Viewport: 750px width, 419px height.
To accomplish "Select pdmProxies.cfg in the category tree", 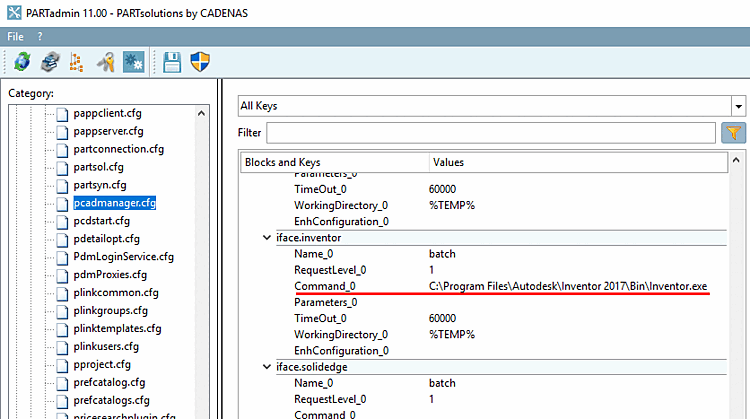I will click(x=110, y=275).
